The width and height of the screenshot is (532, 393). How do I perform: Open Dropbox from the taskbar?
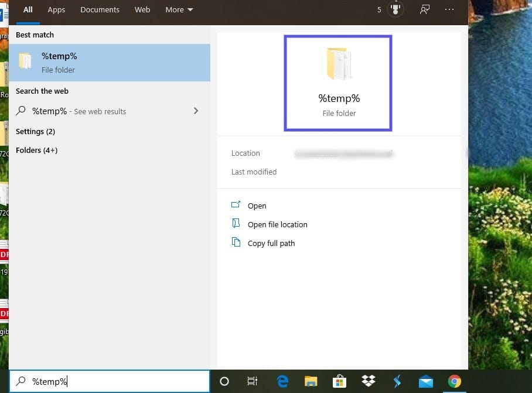point(368,381)
